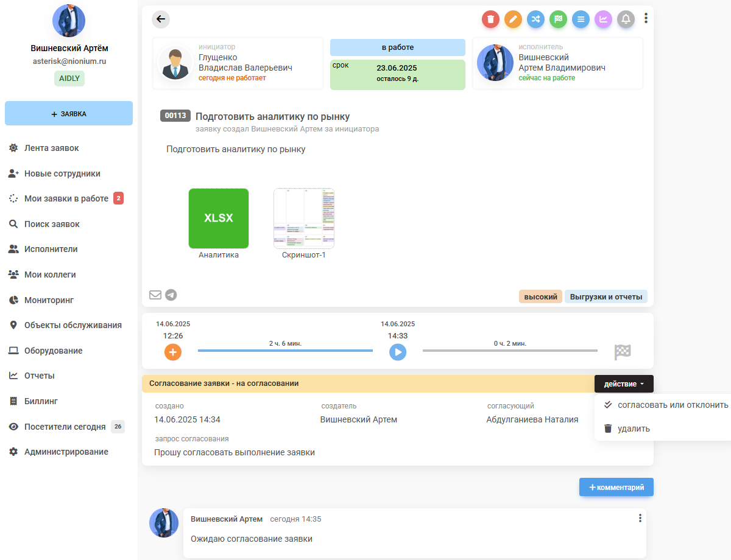Screen dimensions: 731x560
Task: Open Объекты обслуживания in sidebar
Action: [x=66, y=325]
